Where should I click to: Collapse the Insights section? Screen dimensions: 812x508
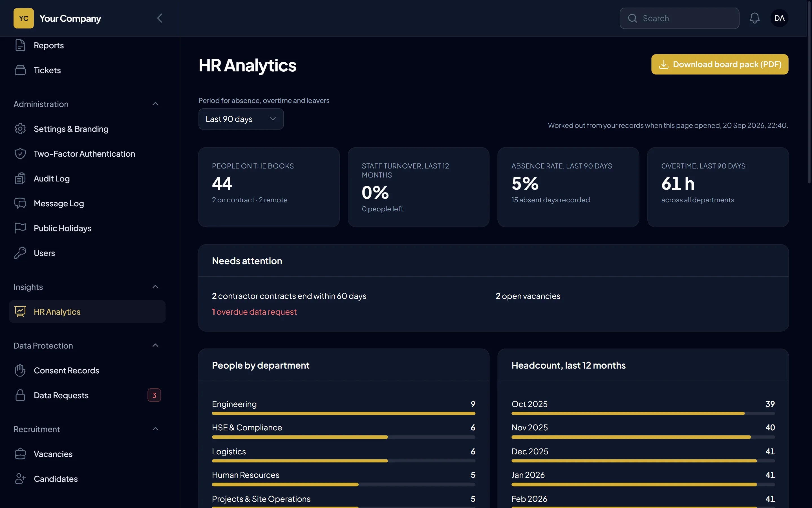[x=155, y=286]
